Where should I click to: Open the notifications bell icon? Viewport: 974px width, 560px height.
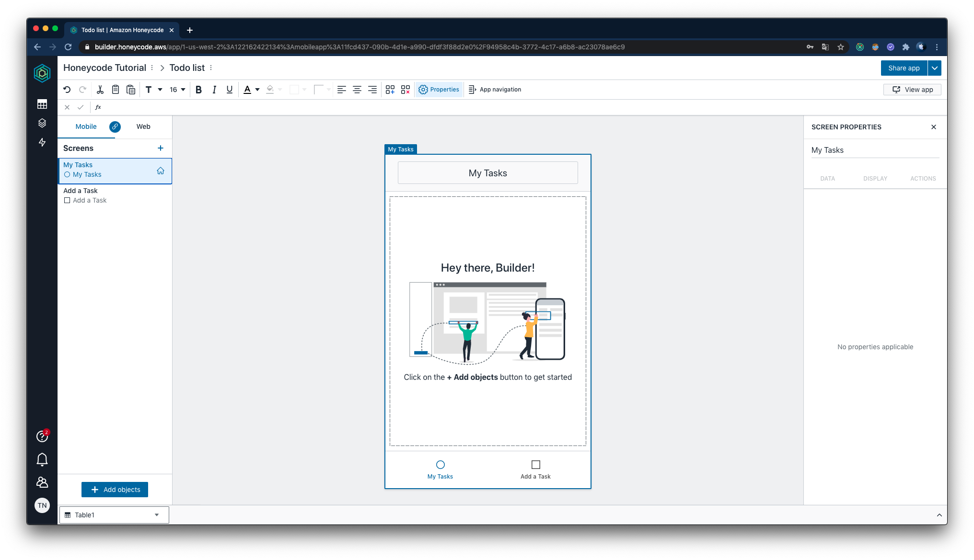42,459
